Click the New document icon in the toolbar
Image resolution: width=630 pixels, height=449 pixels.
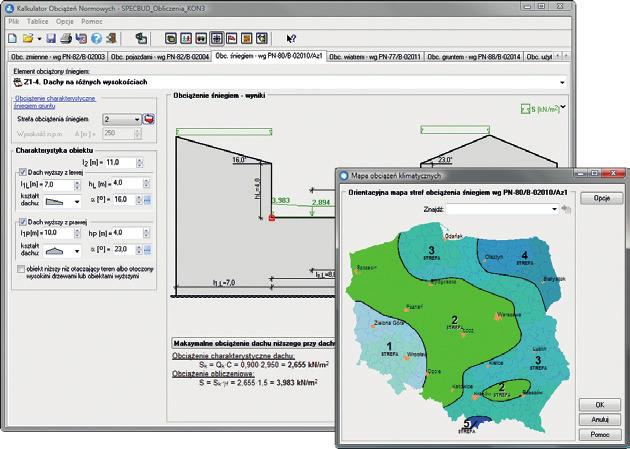click(x=12, y=39)
